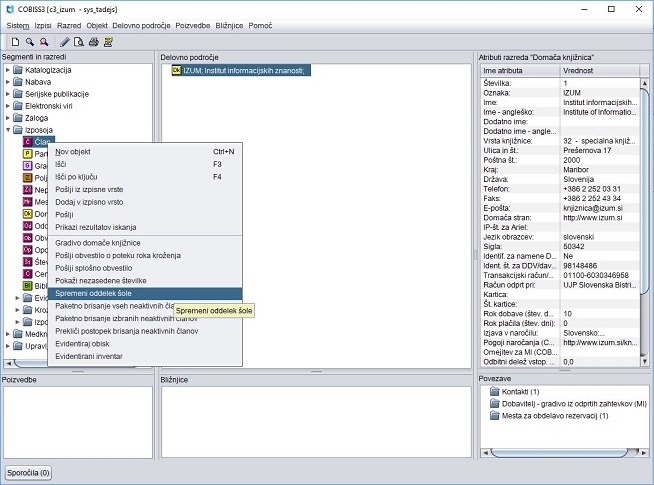
Task: Click the Vrednost column header
Action: tap(599, 70)
